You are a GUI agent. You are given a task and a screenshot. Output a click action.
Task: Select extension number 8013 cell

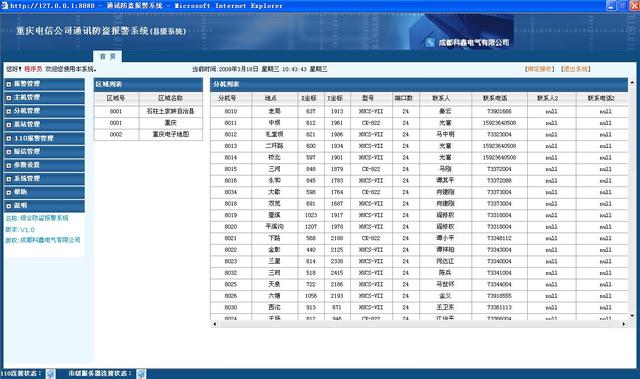click(x=231, y=146)
